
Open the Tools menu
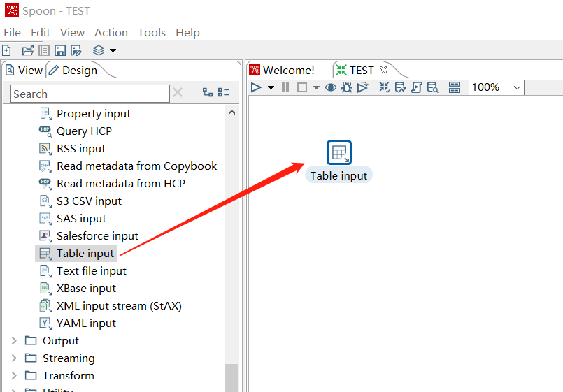(x=152, y=33)
